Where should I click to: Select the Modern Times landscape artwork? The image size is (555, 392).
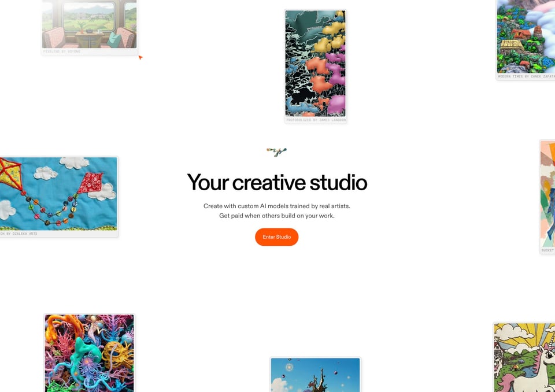pos(526,36)
